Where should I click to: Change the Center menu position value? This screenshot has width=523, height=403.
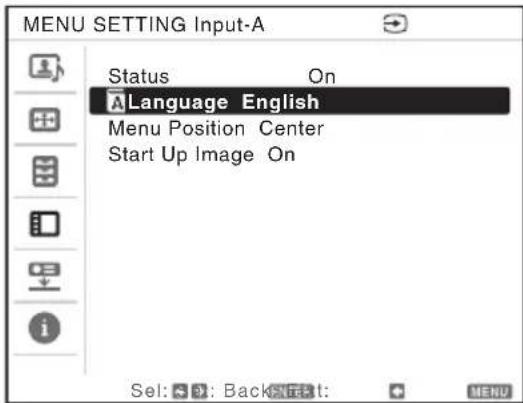(291, 128)
